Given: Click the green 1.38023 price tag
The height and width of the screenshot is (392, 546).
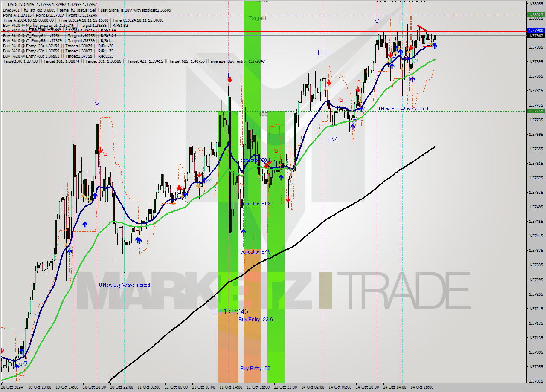Looking at the screenshot, I should (536, 15).
